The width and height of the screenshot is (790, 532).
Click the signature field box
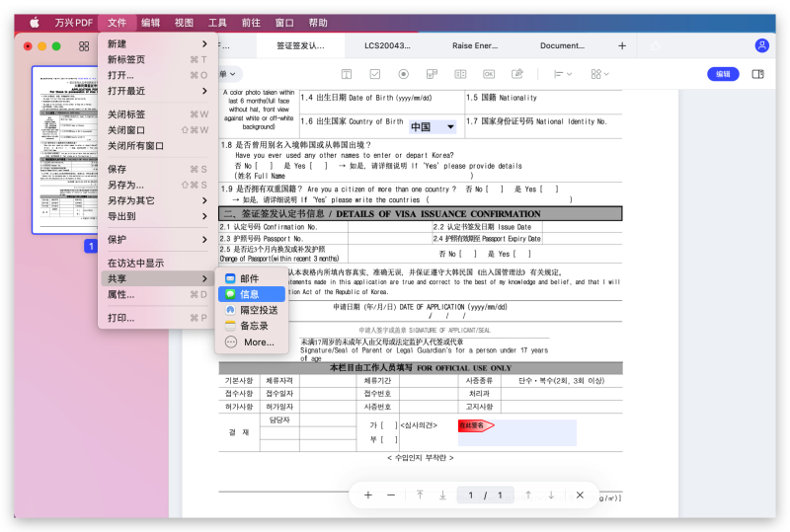click(x=517, y=432)
